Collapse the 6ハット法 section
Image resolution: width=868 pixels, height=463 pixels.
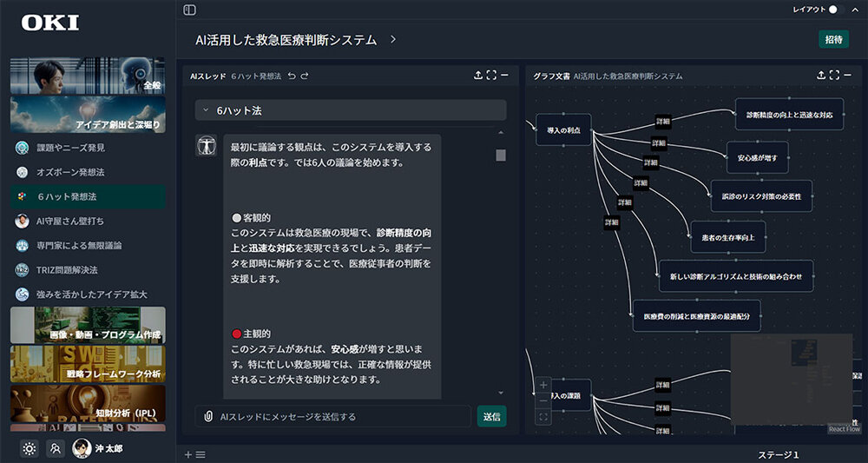point(205,110)
